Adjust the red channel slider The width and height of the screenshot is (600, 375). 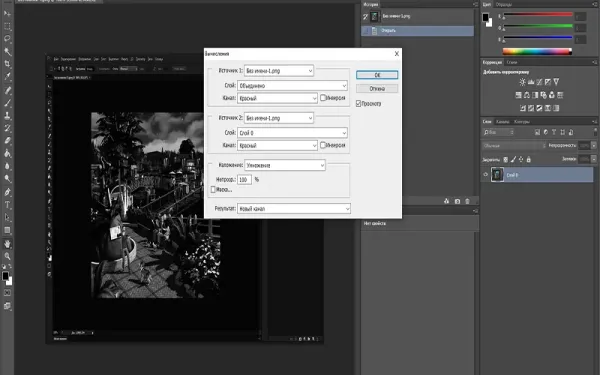pyautogui.click(x=538, y=16)
